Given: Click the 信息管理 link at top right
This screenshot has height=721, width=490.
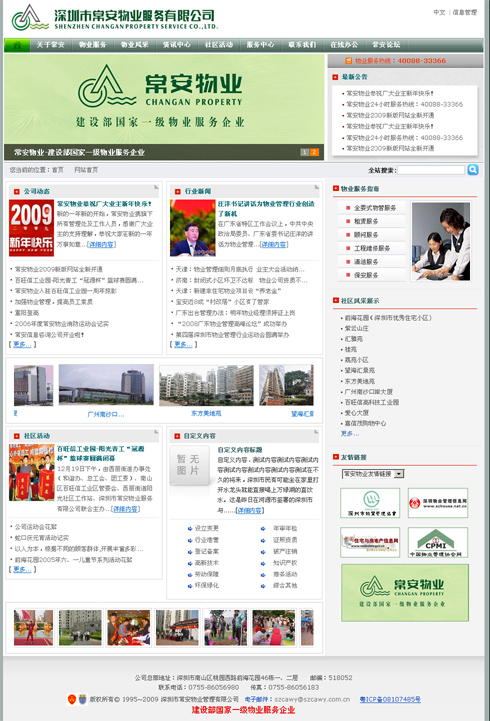Looking at the screenshot, I should point(465,12).
